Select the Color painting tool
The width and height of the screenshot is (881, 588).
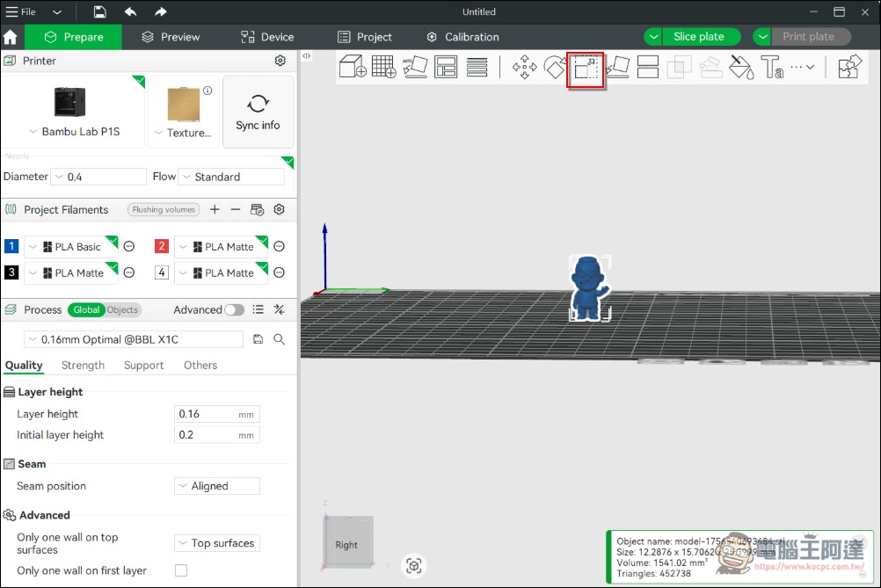click(x=741, y=67)
